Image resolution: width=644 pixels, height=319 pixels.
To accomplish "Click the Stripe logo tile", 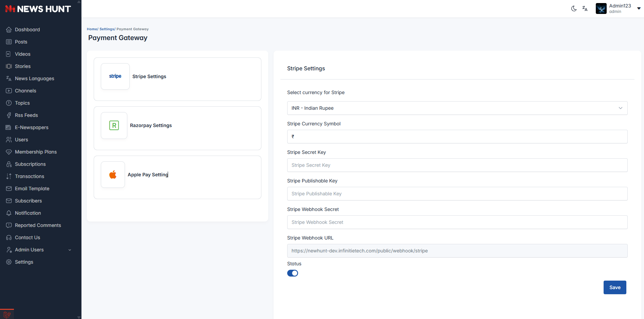I will tap(115, 76).
